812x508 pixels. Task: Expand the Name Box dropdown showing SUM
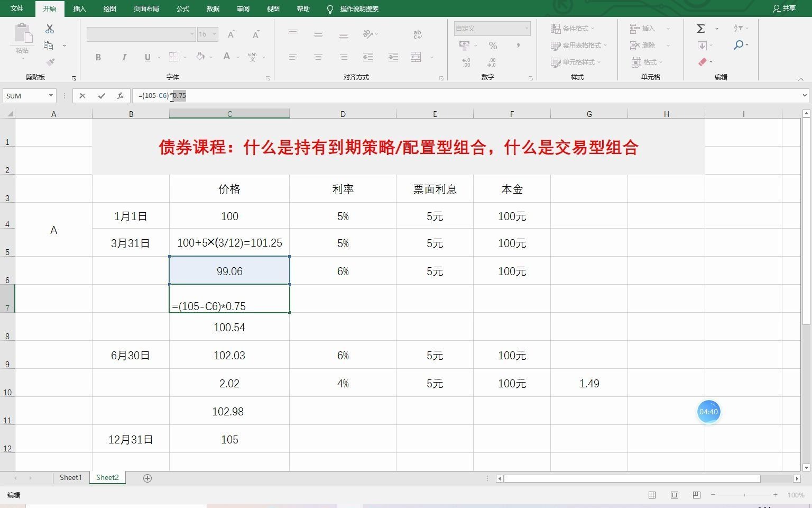tap(51, 96)
